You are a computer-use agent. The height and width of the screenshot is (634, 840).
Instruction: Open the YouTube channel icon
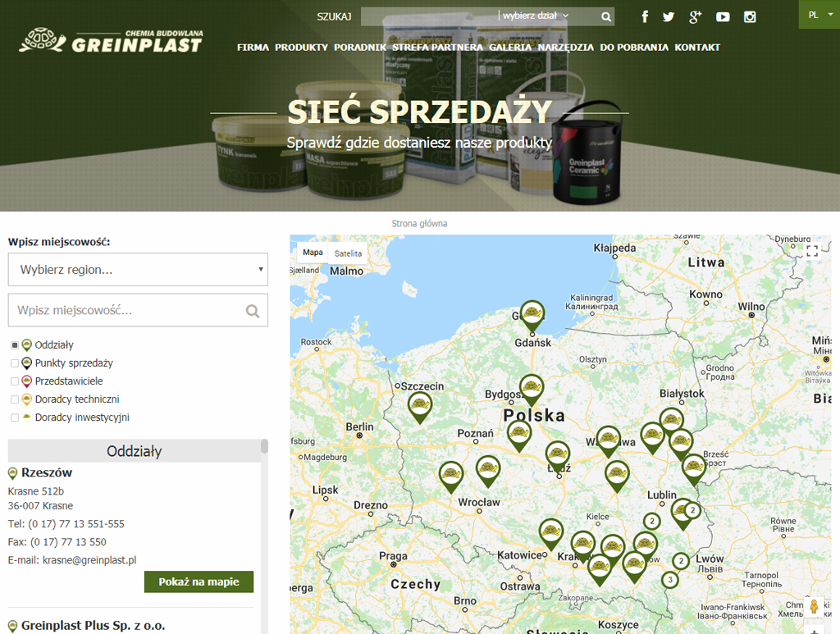723,16
